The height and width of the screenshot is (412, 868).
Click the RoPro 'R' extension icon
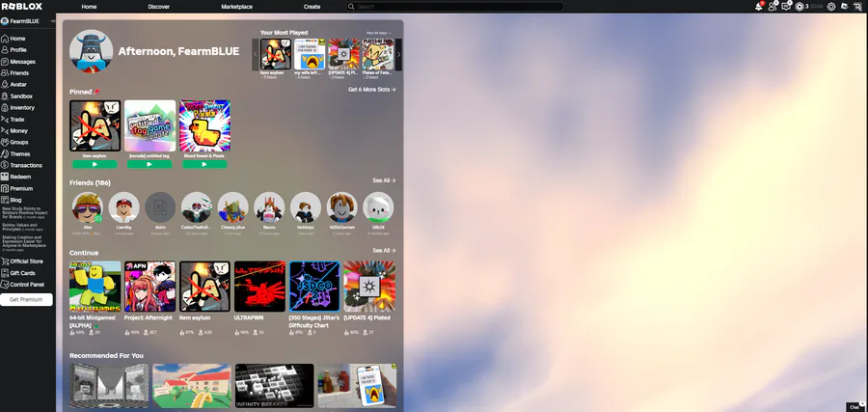pos(857,7)
